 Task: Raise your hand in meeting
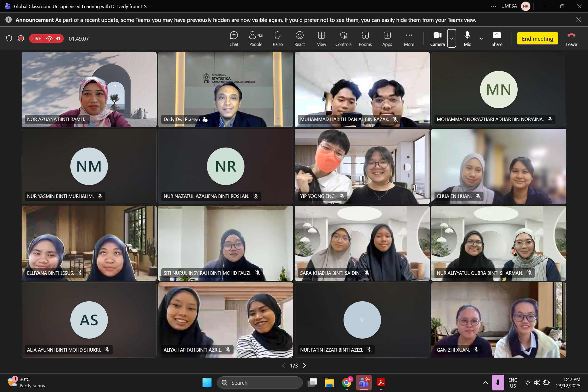(278, 39)
